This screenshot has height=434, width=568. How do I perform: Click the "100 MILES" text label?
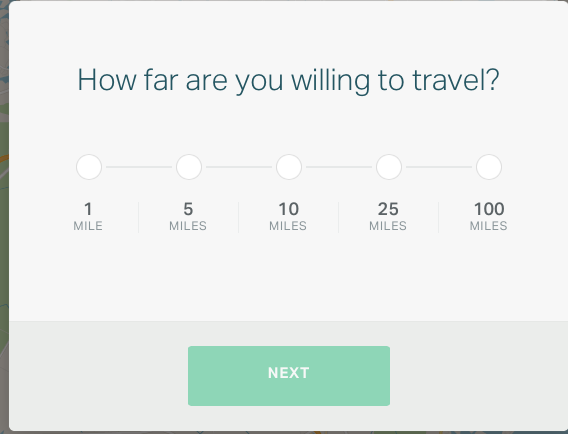tap(489, 217)
